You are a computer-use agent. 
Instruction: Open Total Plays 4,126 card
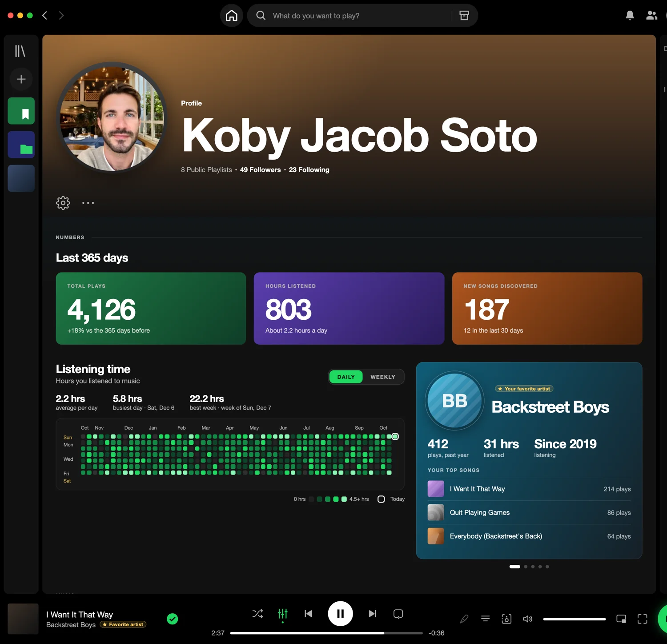[151, 309]
